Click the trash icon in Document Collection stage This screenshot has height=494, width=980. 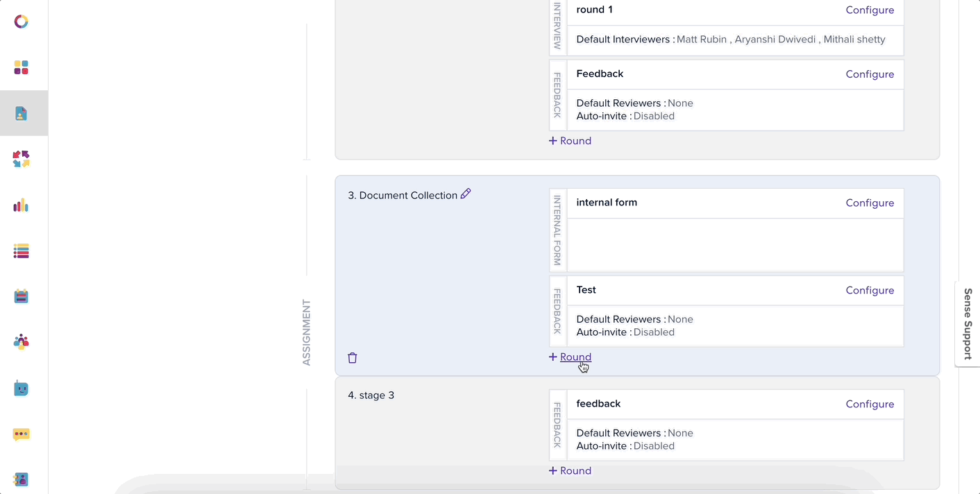352,357
